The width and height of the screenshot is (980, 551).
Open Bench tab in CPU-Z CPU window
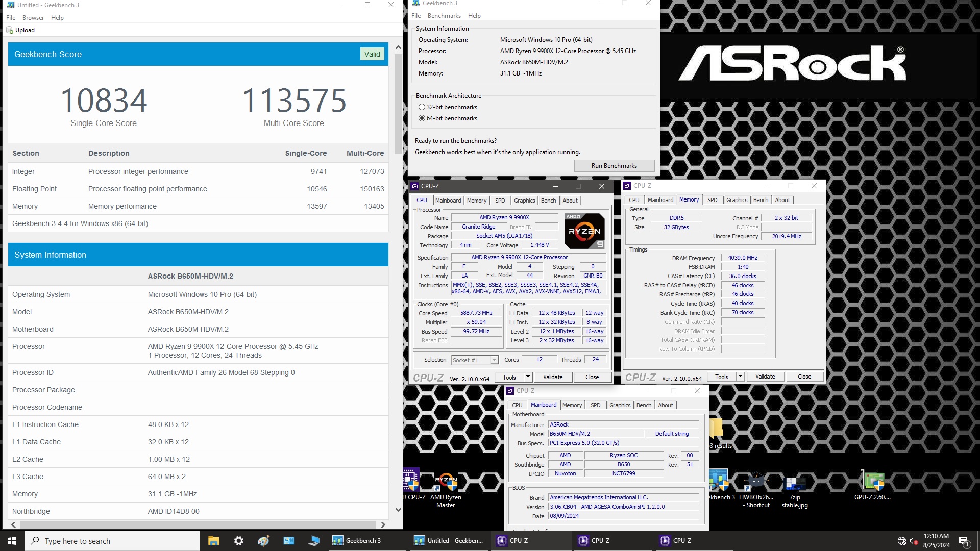pyautogui.click(x=548, y=201)
